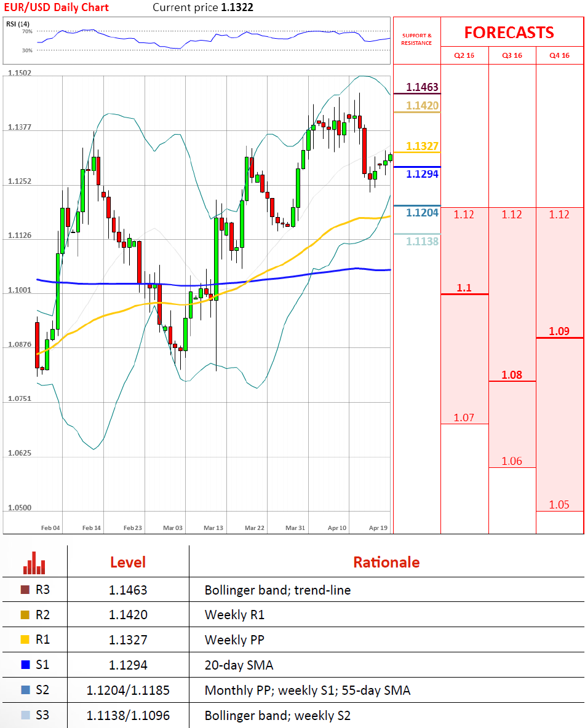The width and height of the screenshot is (585, 728).
Task: Click the S2 row label
Action: click(42, 689)
